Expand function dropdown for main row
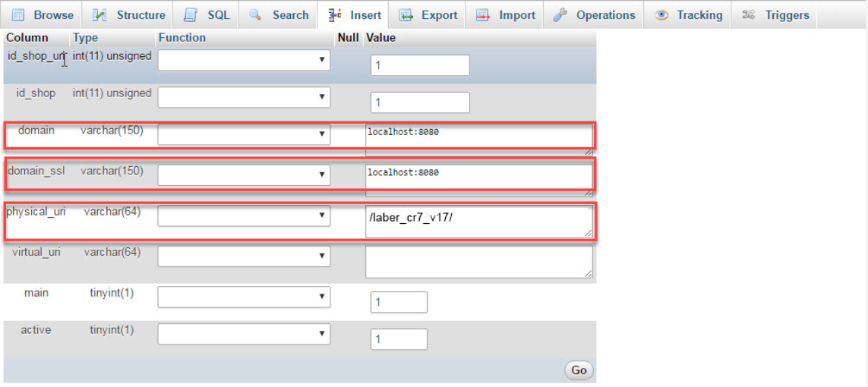This screenshot has width=868, height=387. (x=244, y=297)
